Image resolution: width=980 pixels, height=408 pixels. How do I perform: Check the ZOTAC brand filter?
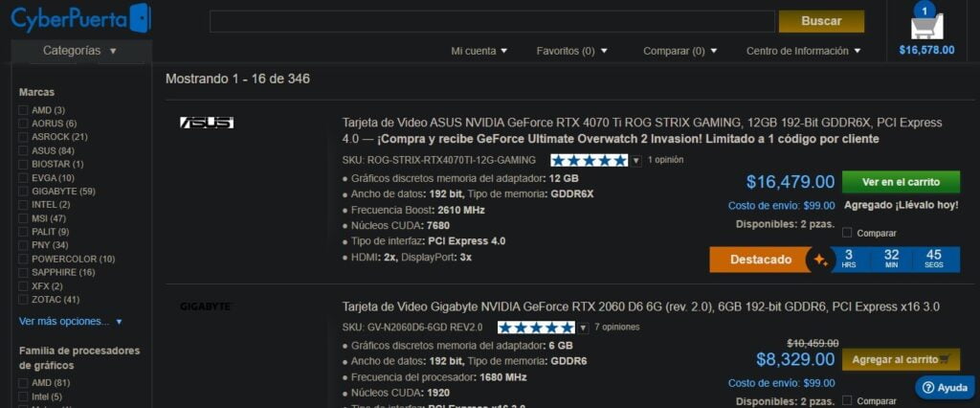(23, 300)
